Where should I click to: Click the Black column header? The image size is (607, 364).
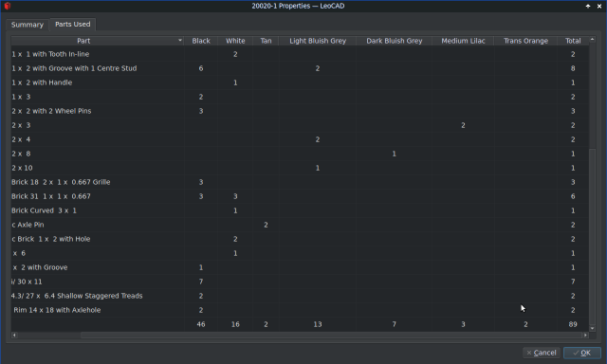(x=200, y=41)
